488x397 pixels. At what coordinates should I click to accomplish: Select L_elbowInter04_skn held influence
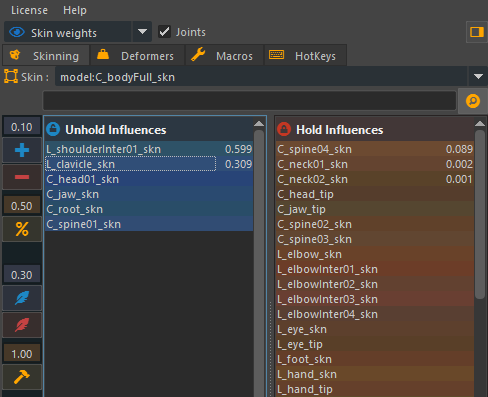pyautogui.click(x=375, y=314)
